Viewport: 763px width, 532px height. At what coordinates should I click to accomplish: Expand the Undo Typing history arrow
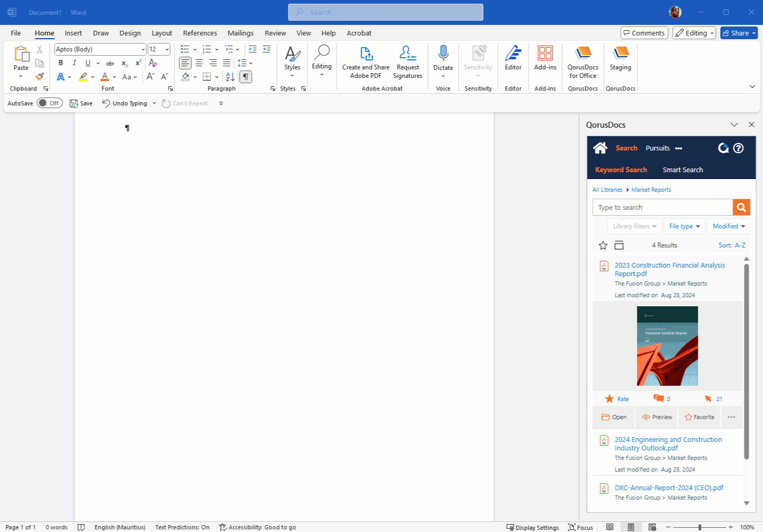154,103
